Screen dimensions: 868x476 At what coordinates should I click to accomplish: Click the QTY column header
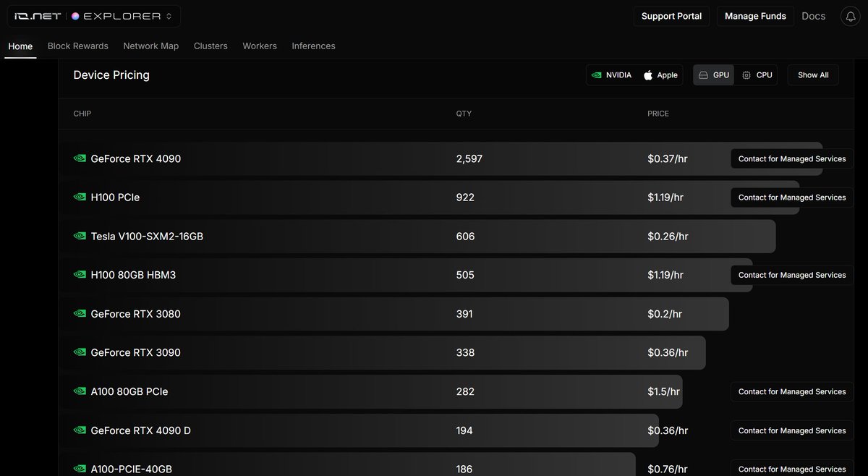(464, 114)
